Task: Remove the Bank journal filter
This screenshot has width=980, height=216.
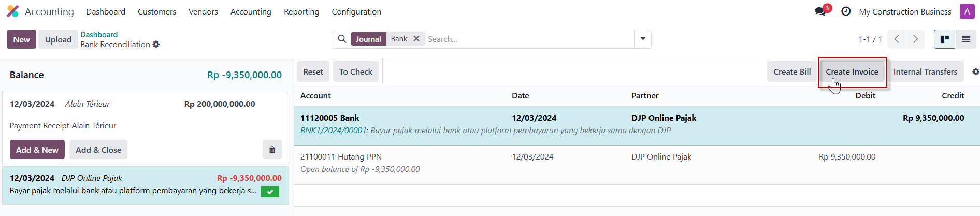Action: tap(416, 39)
